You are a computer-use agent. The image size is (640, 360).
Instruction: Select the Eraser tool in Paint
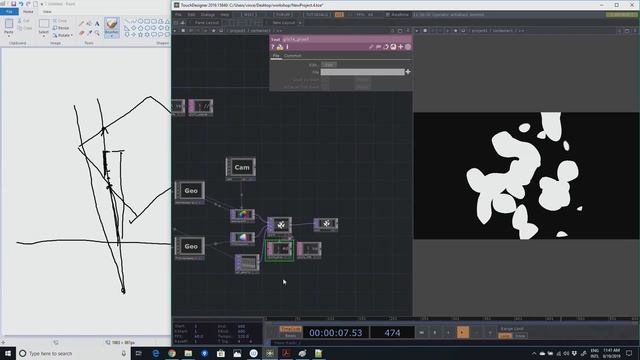click(x=81, y=33)
